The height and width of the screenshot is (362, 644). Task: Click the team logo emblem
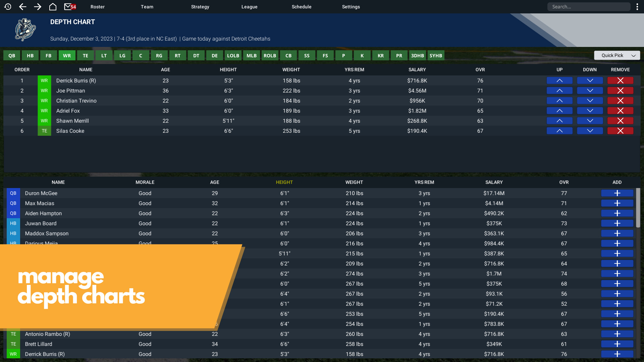tap(25, 30)
